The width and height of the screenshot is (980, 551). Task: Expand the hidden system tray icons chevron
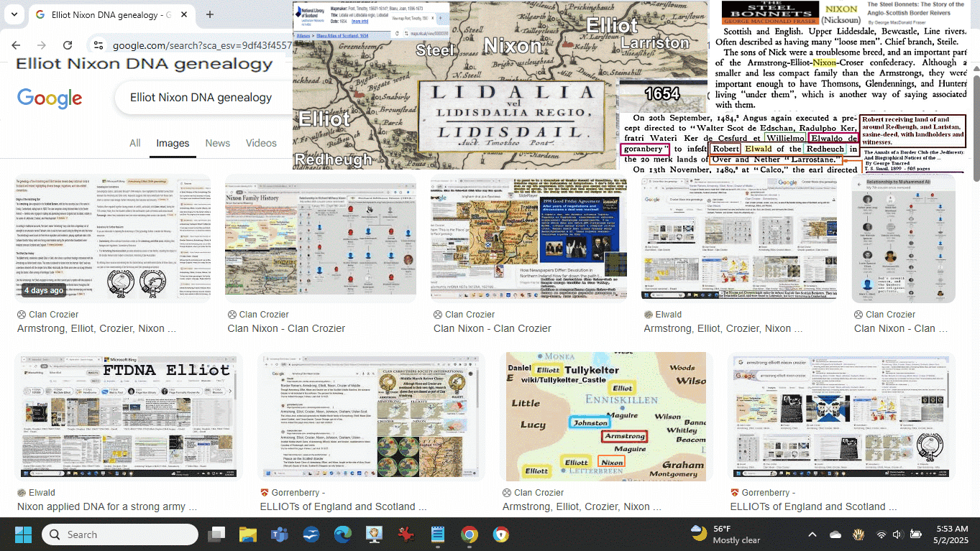point(812,534)
